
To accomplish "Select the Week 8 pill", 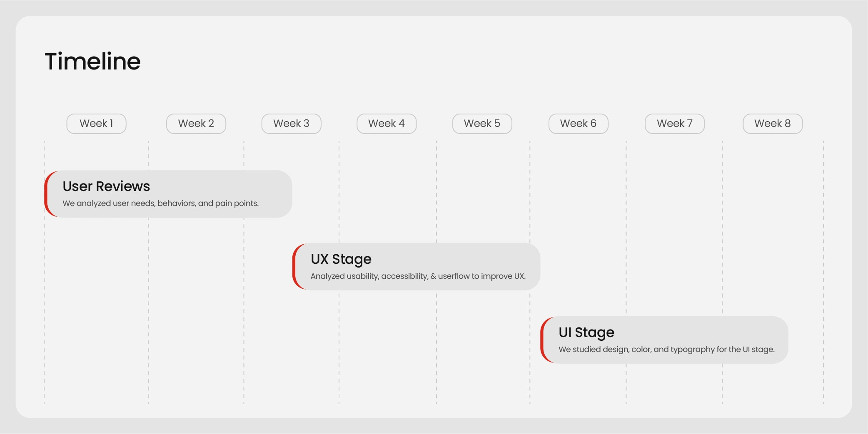I will pos(772,124).
